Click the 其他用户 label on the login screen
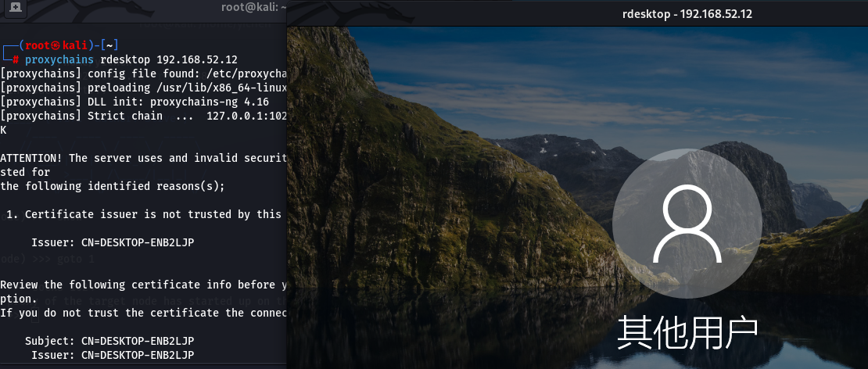Screen dimensions: 868x369 pos(687,332)
